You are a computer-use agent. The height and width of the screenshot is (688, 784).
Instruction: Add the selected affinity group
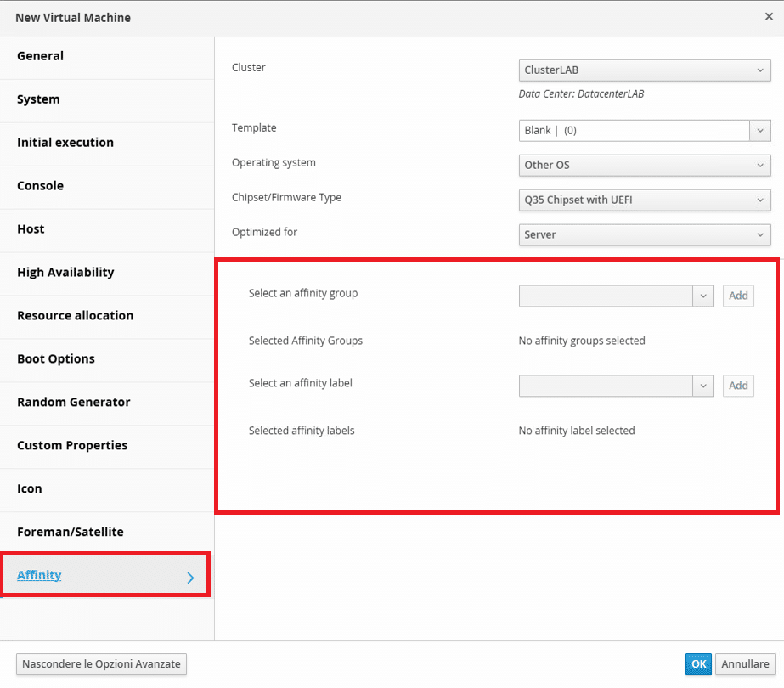(x=738, y=296)
